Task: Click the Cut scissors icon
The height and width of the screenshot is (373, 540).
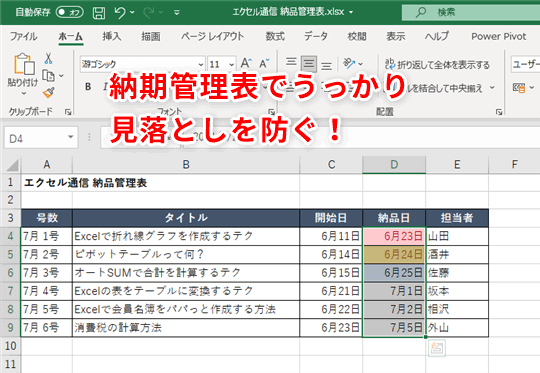Action: tap(49, 59)
